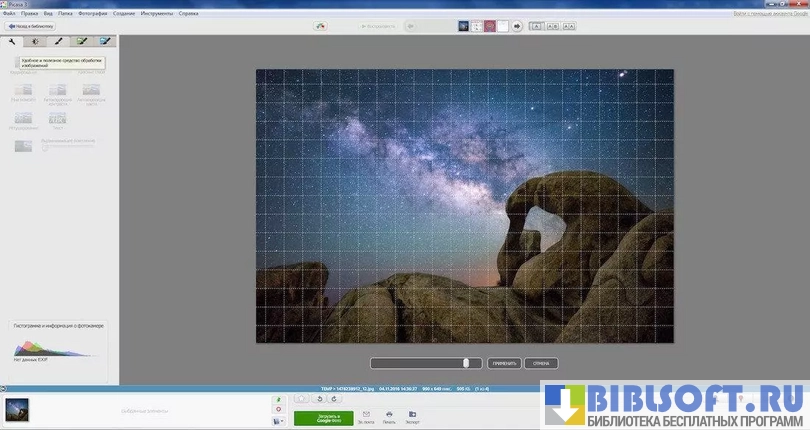
Task: Click the straighten angle slider handle
Action: pyautogui.click(x=466, y=363)
